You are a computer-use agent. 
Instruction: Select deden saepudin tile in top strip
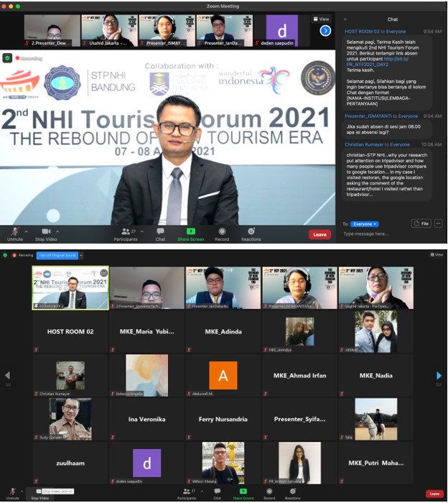coord(282,31)
